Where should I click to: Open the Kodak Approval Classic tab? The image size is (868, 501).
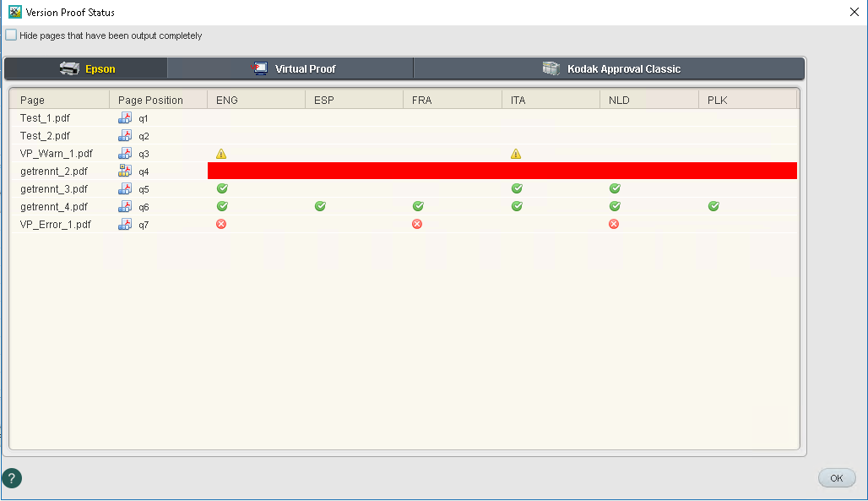coord(609,68)
